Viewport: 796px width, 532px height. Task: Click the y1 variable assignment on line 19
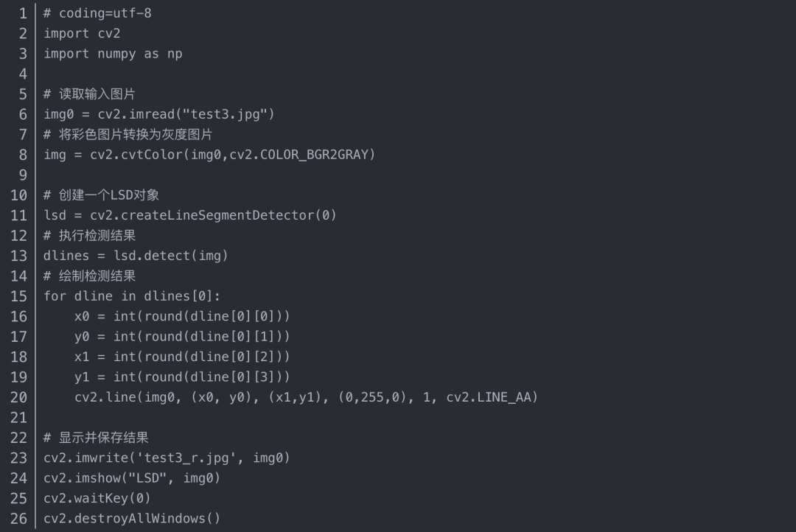point(82,377)
